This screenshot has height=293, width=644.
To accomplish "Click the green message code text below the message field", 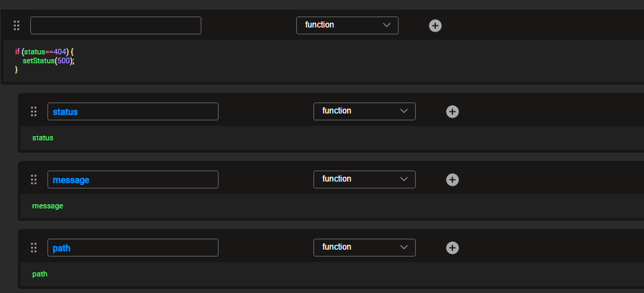I will [x=47, y=206].
